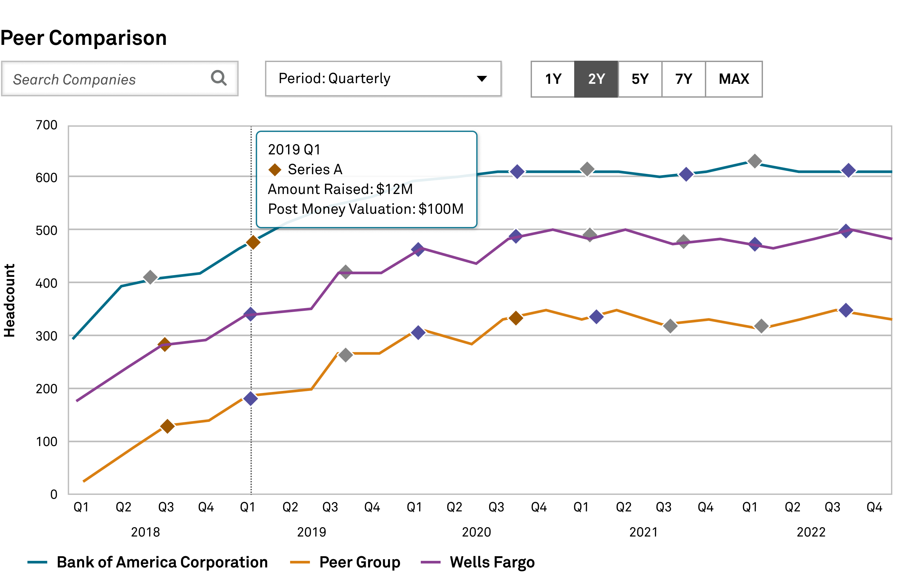Click the orange Peer Group legend swatch

[x=300, y=562]
